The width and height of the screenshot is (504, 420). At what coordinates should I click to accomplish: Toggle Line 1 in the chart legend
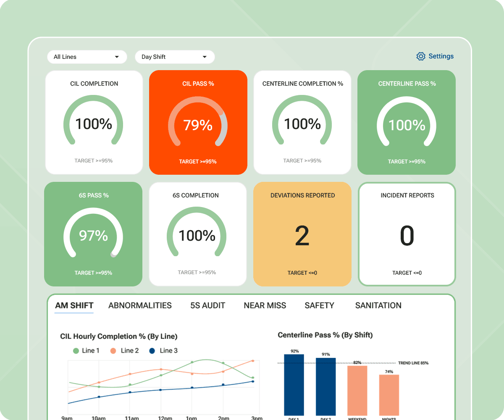[86, 351]
